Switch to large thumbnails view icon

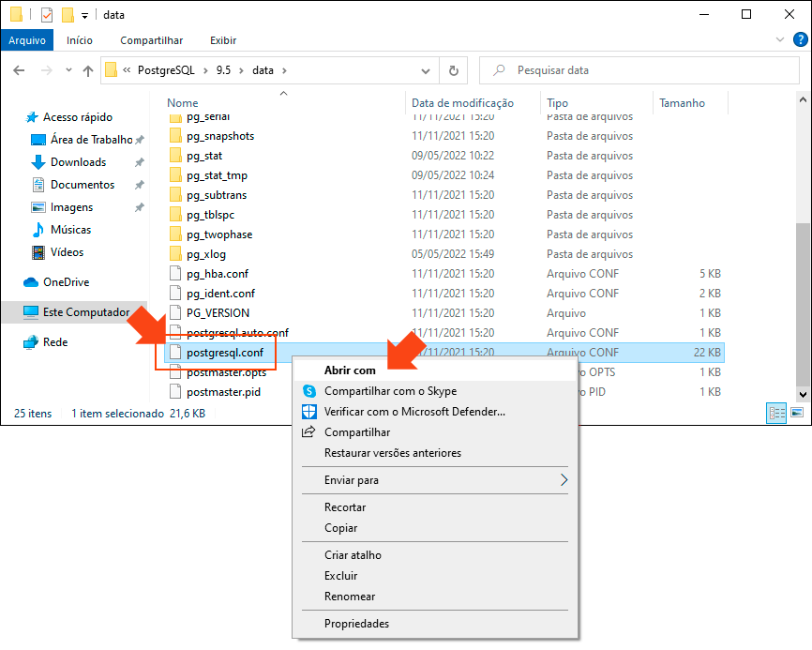coord(797,413)
